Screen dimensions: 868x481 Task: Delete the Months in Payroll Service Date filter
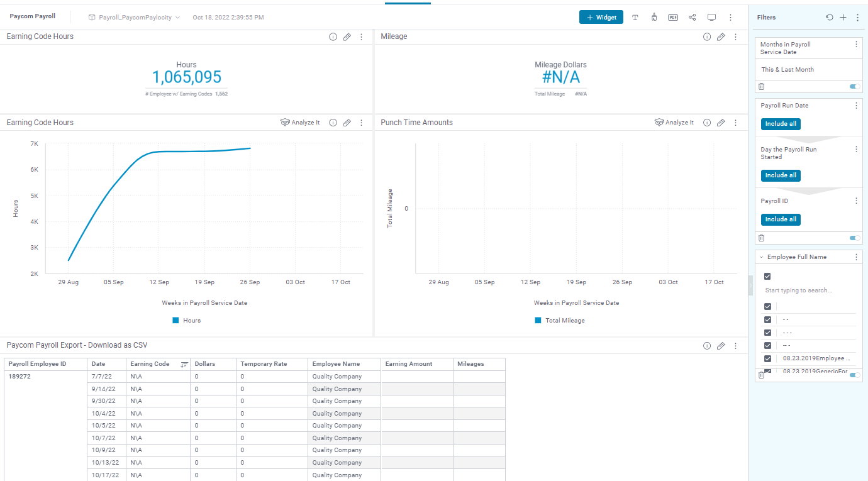click(x=762, y=87)
